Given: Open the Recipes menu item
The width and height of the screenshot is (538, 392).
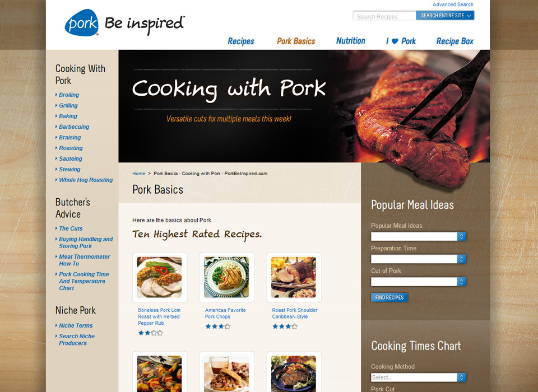Looking at the screenshot, I should 241,41.
